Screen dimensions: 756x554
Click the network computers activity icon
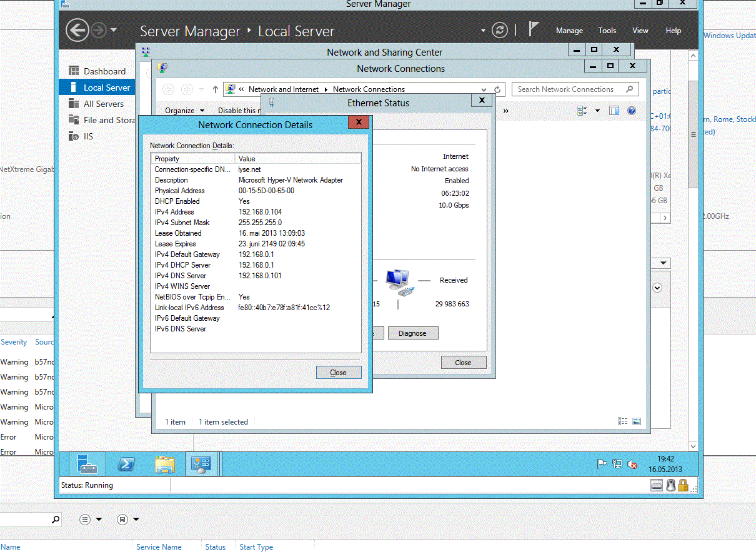click(x=399, y=282)
